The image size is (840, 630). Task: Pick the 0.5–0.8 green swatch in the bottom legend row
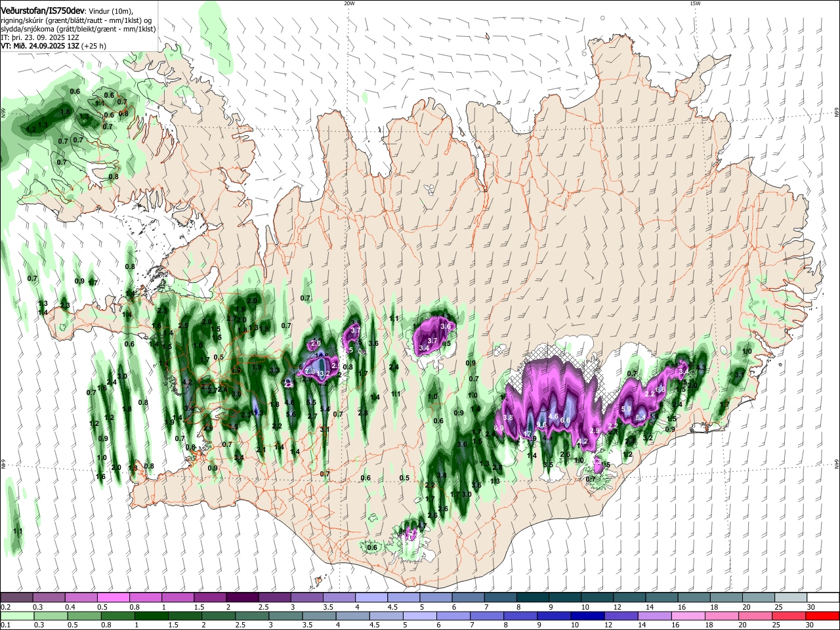click(x=83, y=616)
